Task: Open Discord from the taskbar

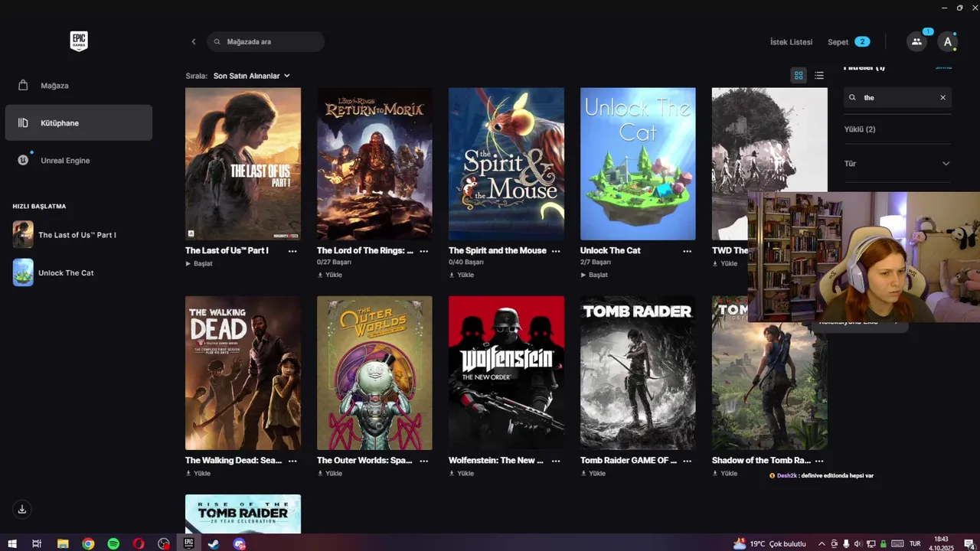Action: [x=240, y=543]
